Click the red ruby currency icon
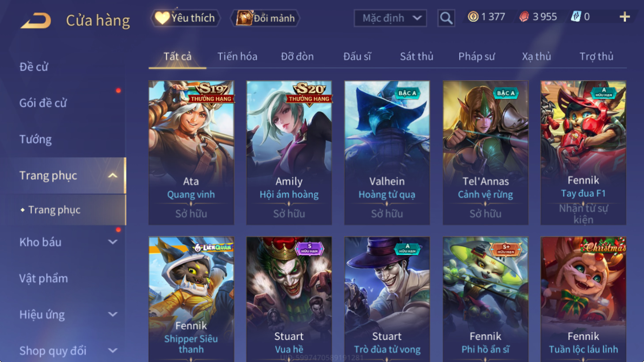Image resolution: width=644 pixels, height=362 pixels. [x=524, y=17]
